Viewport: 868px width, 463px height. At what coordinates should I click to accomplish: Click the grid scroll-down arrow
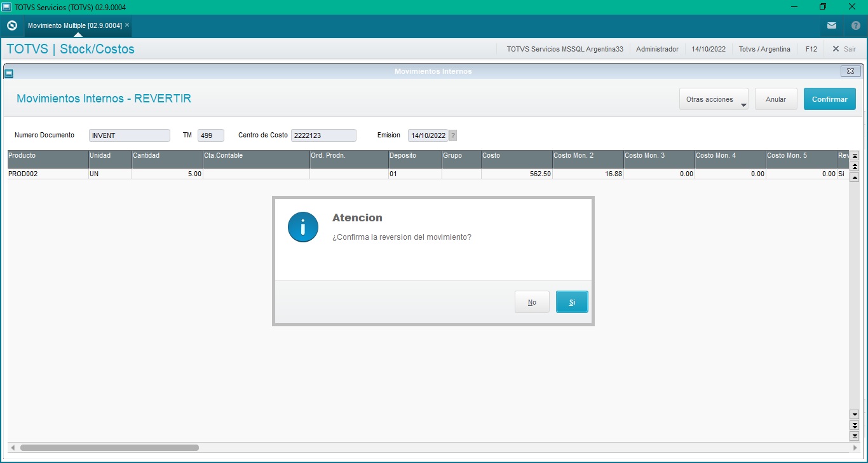pos(855,415)
